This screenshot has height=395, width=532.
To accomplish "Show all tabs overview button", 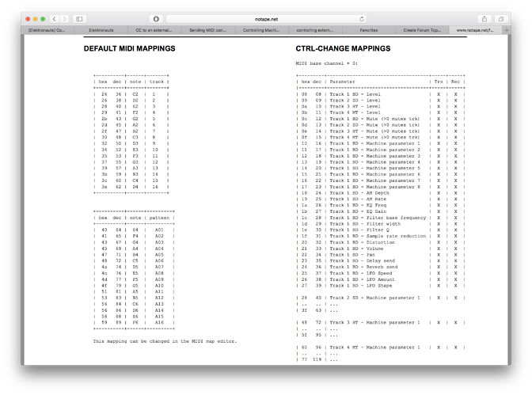I will [501, 19].
